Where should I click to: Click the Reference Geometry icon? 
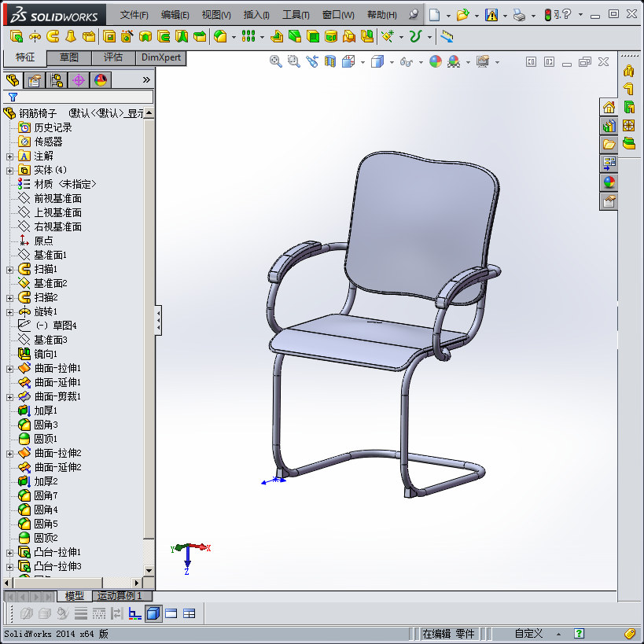pyautogui.click(x=388, y=36)
